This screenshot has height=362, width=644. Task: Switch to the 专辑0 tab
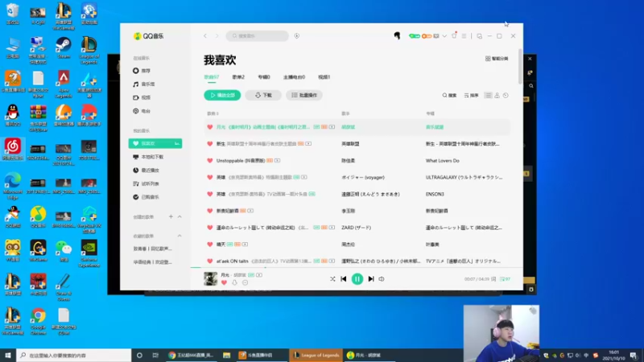pos(264,77)
